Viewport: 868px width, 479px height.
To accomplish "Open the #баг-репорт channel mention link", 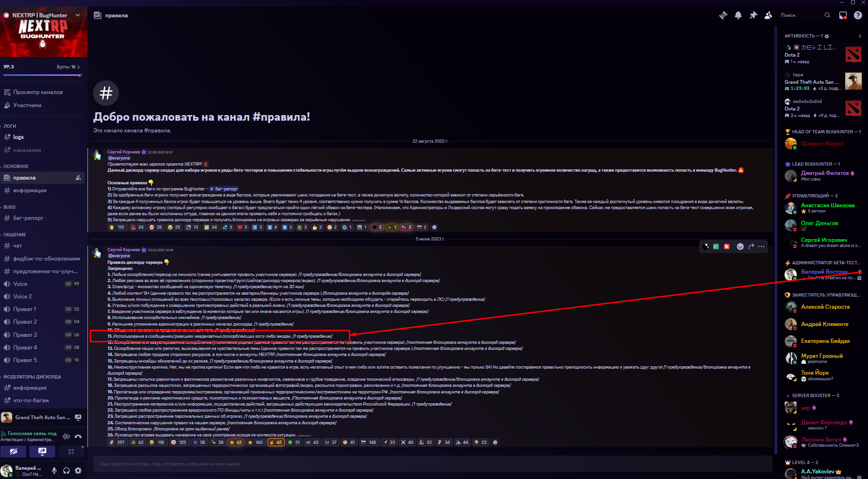I will tap(224, 189).
